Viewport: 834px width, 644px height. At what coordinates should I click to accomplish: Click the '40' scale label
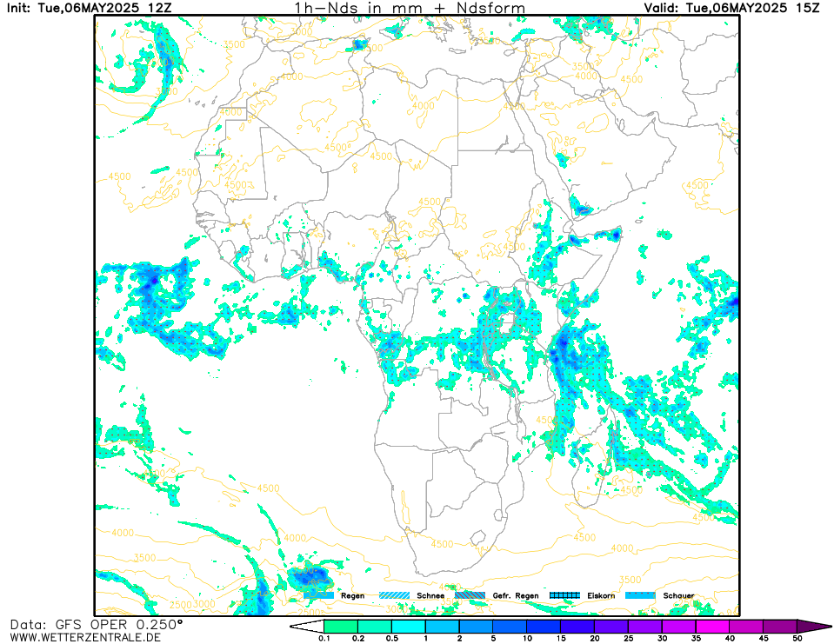(730, 639)
